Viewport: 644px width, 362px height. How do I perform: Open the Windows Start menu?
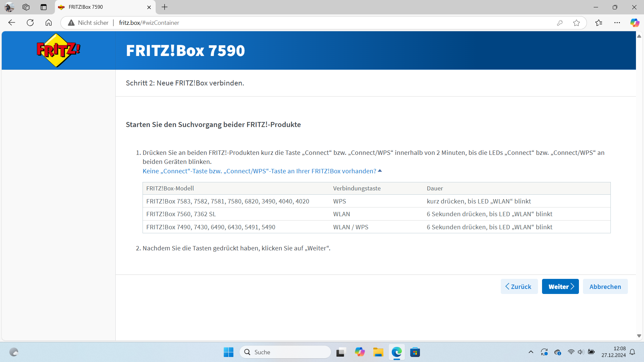pos(228,352)
